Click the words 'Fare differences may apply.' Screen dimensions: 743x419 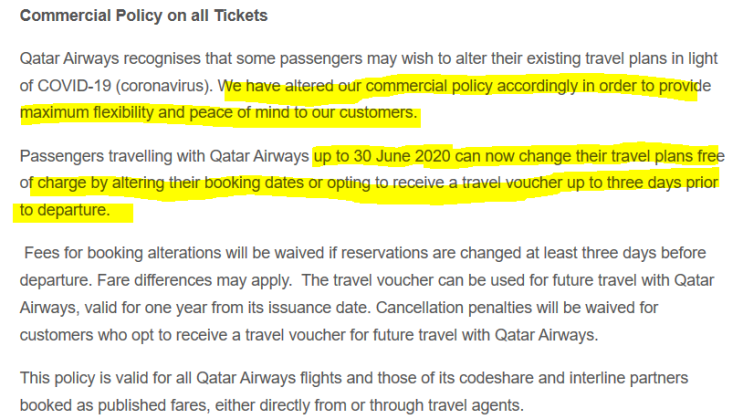pos(195,281)
